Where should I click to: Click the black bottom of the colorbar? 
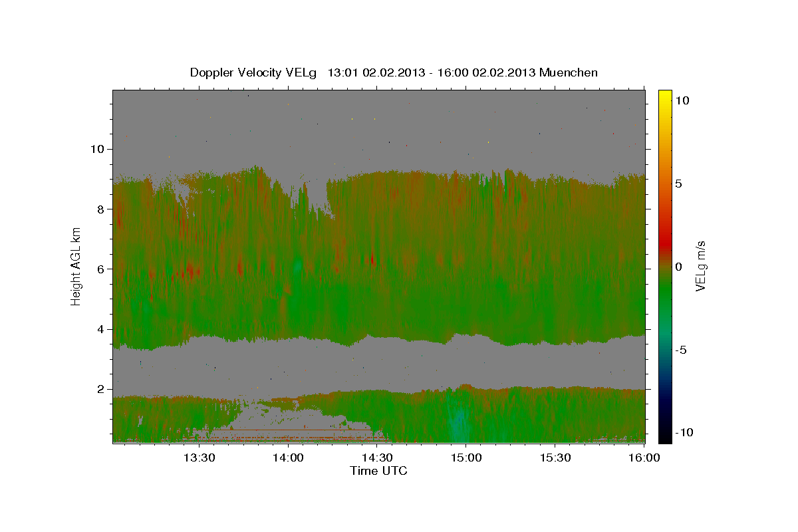point(665,436)
